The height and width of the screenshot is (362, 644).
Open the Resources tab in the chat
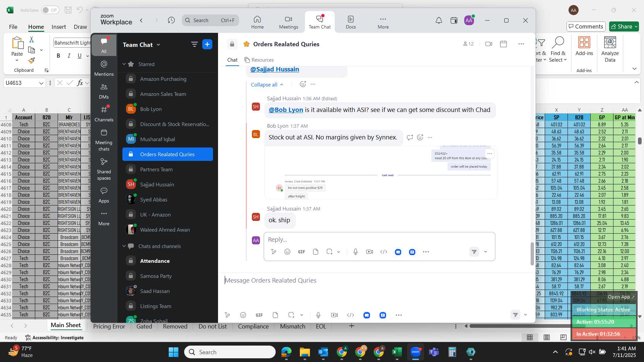tap(259, 60)
